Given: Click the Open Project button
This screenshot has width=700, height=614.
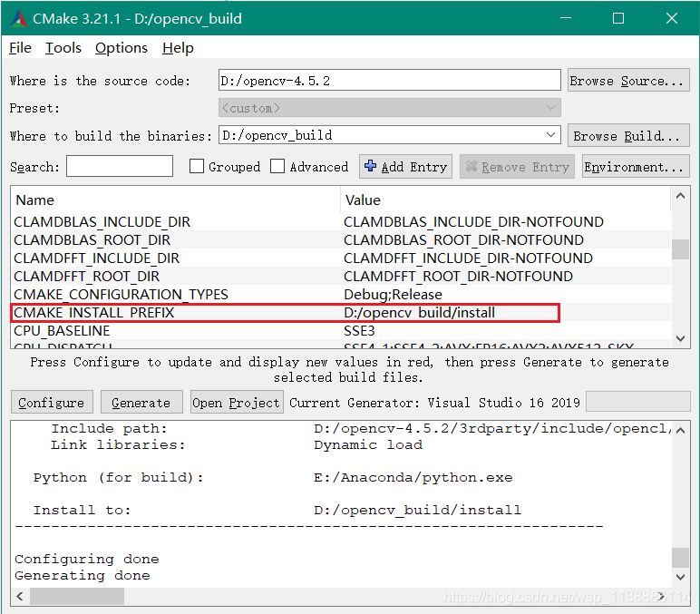Looking at the screenshot, I should coord(237,403).
